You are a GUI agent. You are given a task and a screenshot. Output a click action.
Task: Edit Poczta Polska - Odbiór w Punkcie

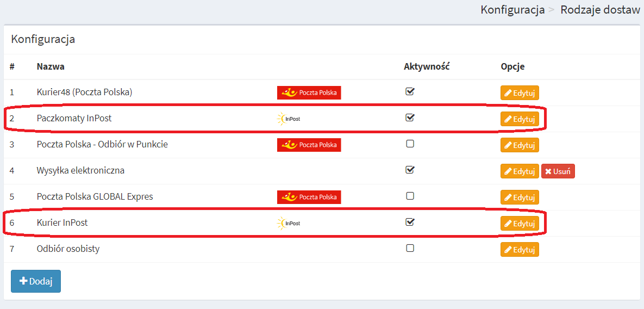[520, 145]
